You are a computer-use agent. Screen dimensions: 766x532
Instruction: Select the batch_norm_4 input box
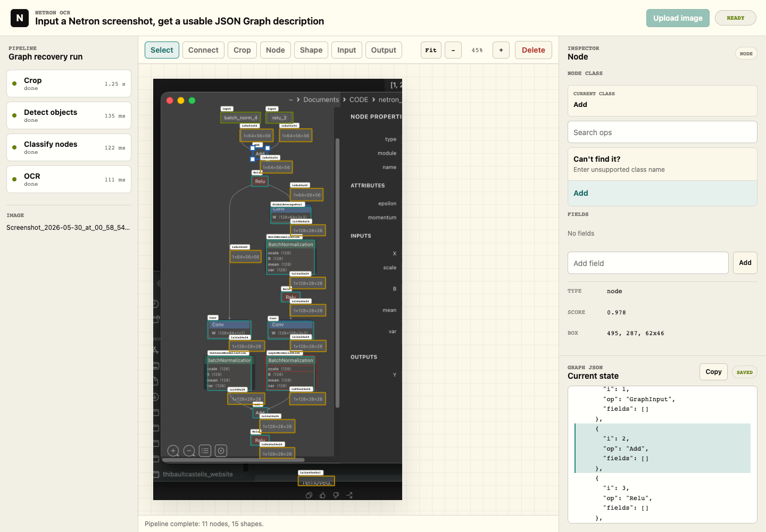click(240, 118)
